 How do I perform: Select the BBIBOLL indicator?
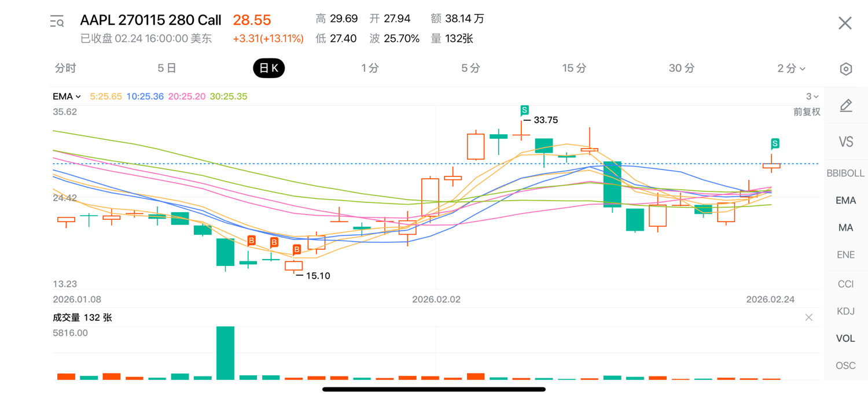point(845,173)
